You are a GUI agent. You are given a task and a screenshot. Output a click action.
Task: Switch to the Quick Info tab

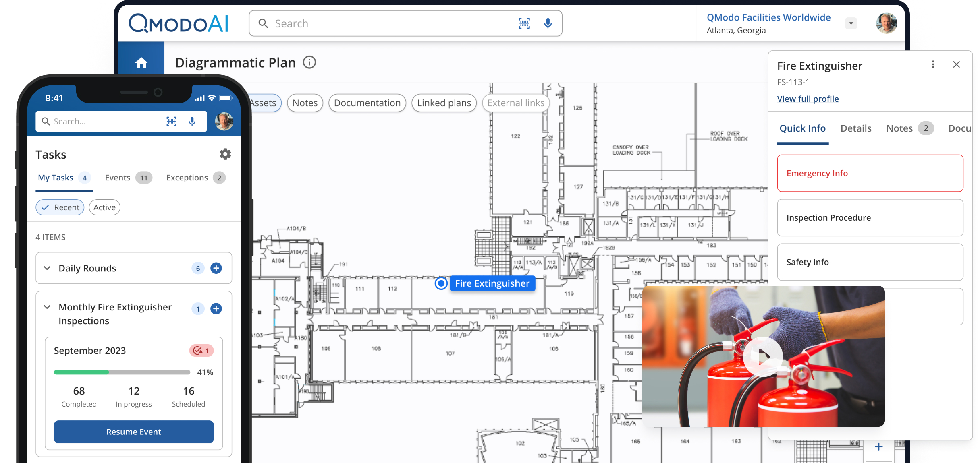point(803,128)
